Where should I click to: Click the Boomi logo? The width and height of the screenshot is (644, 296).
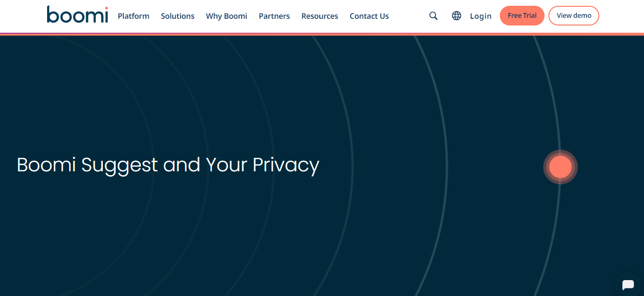(77, 14)
